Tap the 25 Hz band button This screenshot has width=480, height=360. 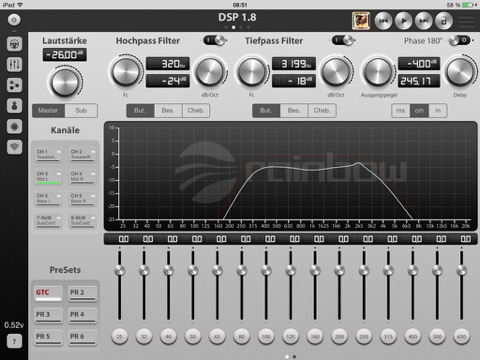pos(119,337)
